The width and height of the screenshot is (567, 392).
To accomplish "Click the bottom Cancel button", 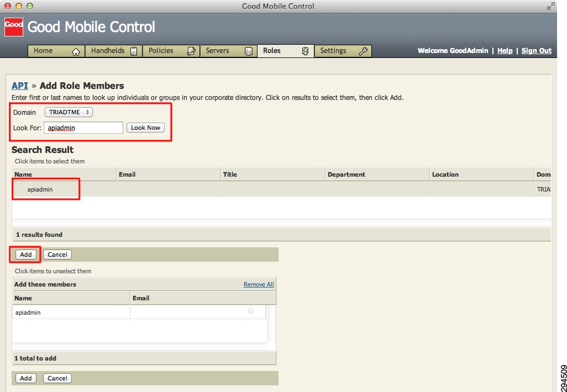I will pos(57,378).
